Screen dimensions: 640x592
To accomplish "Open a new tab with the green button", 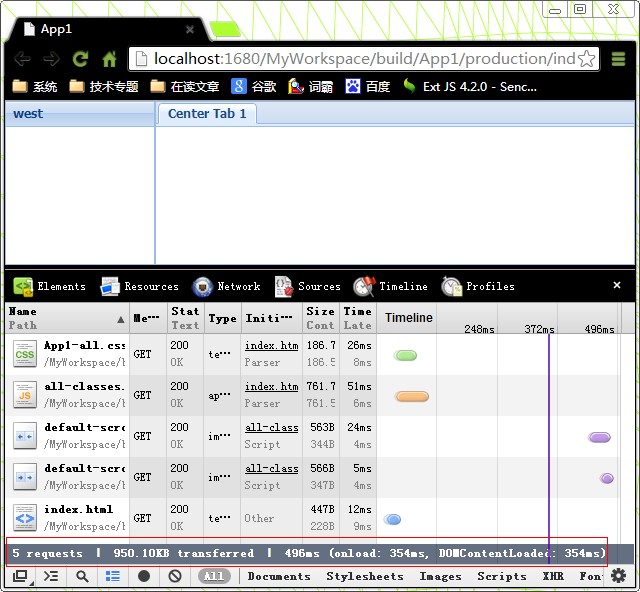I will (x=225, y=29).
